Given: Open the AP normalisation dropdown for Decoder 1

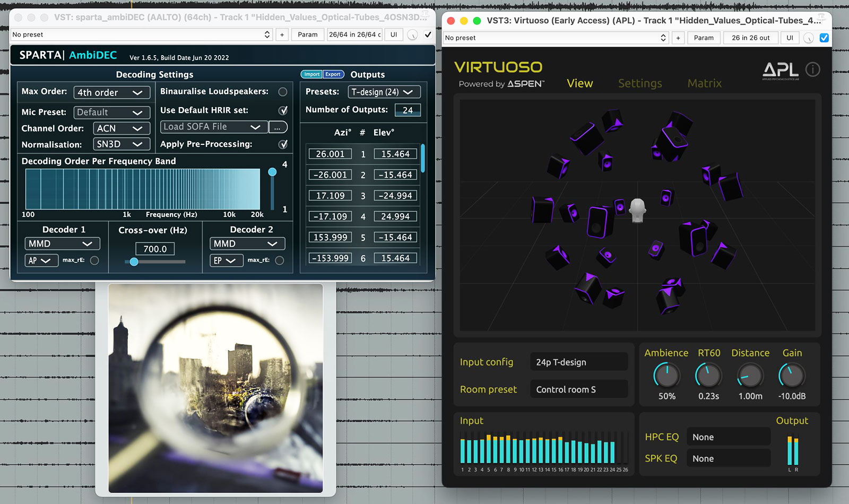Looking at the screenshot, I should pyautogui.click(x=41, y=260).
